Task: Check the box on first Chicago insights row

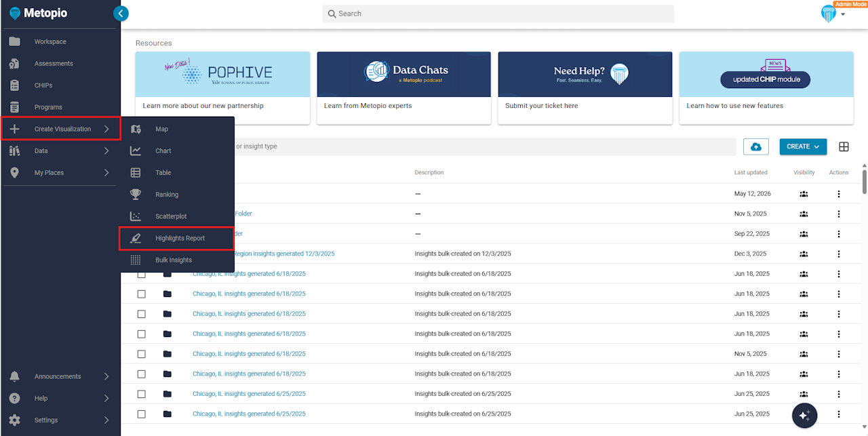Action: pyautogui.click(x=141, y=274)
